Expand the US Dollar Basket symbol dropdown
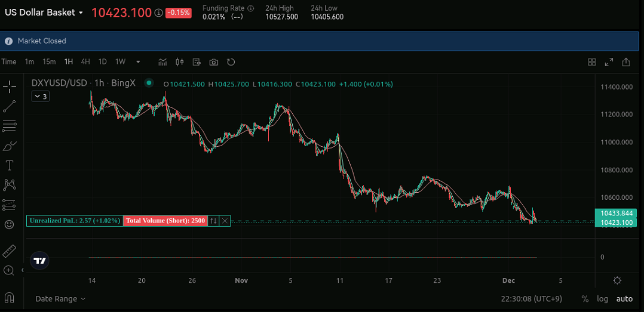644x312 pixels. [81, 13]
